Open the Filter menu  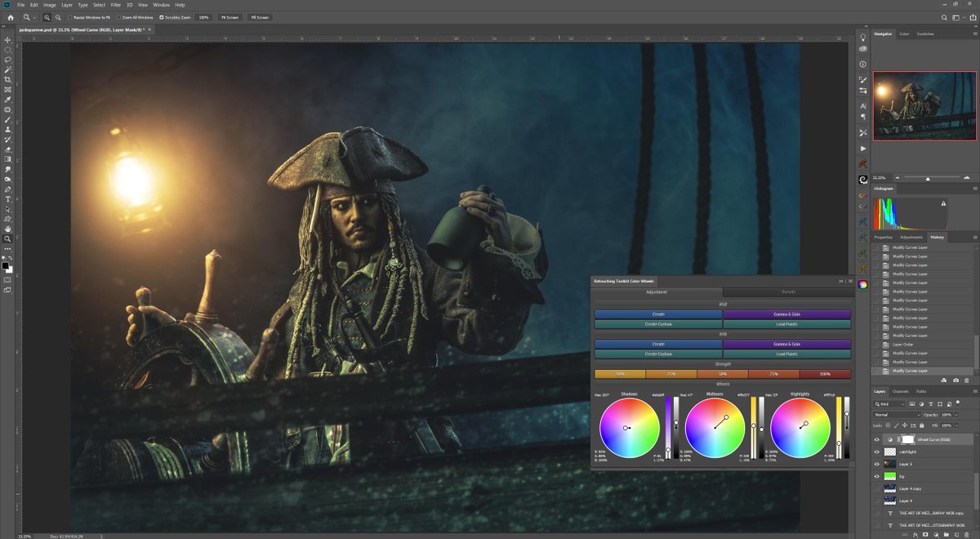115,5
